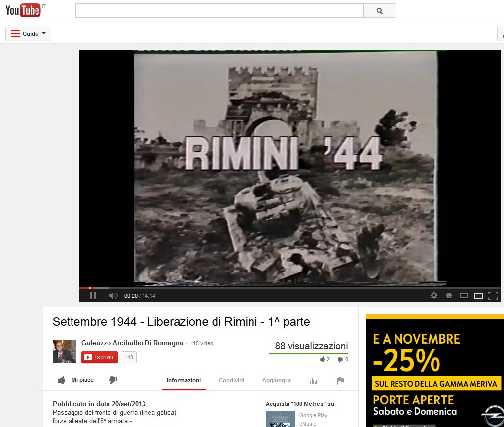This screenshot has height=427, width=504.
Task: Seek on the video progress bar
Action: point(289,288)
